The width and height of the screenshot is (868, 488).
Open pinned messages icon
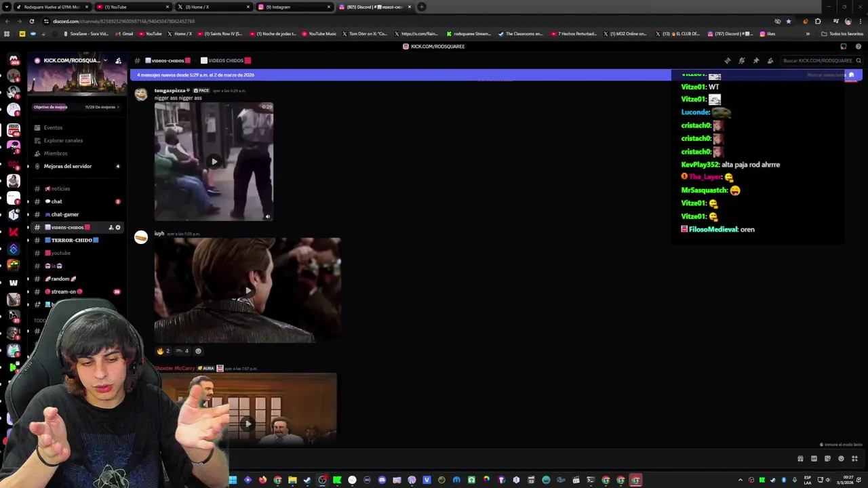coord(756,60)
